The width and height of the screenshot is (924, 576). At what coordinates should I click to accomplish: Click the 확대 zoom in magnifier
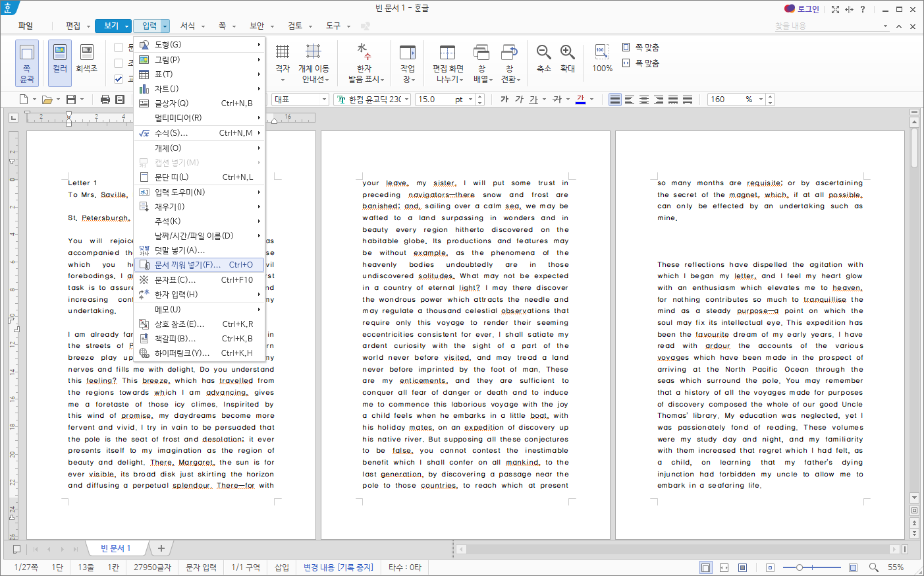tap(568, 59)
